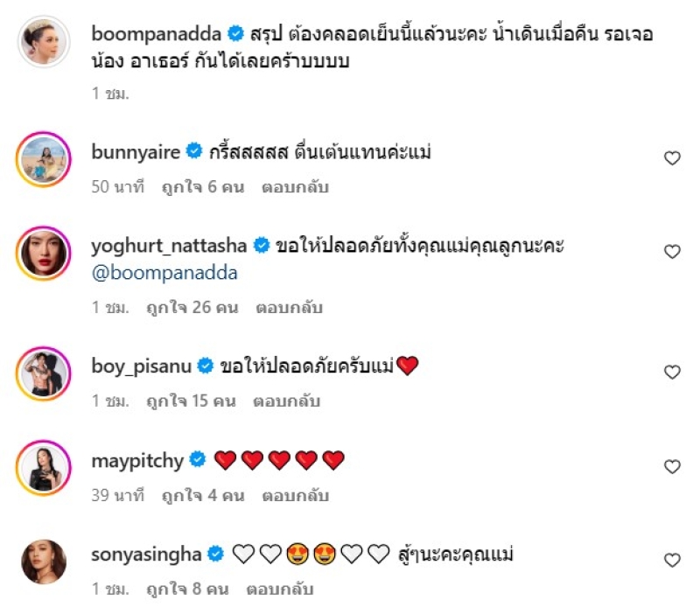Heart the maypitchy comment
This screenshot has width=700, height=607.
[672, 467]
